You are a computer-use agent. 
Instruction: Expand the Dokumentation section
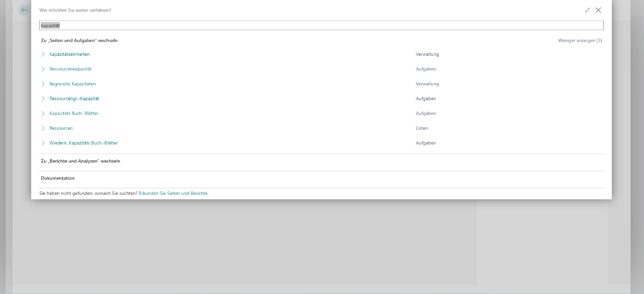(x=57, y=178)
